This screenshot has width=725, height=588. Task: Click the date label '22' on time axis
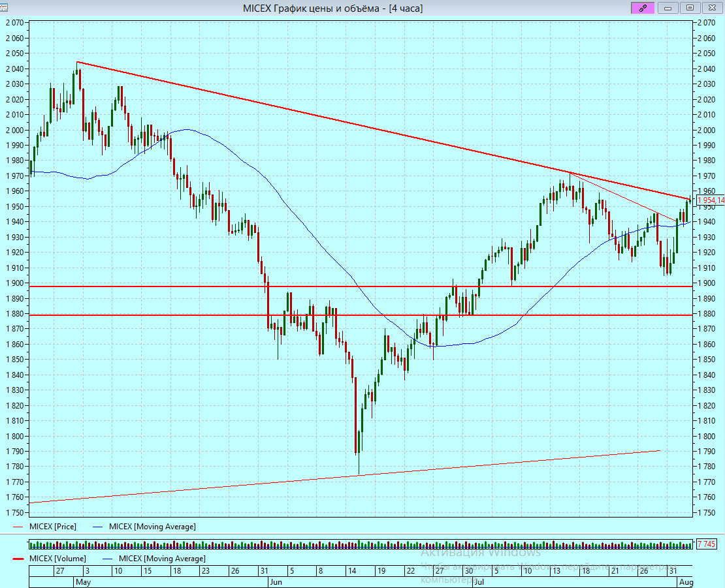point(411,571)
